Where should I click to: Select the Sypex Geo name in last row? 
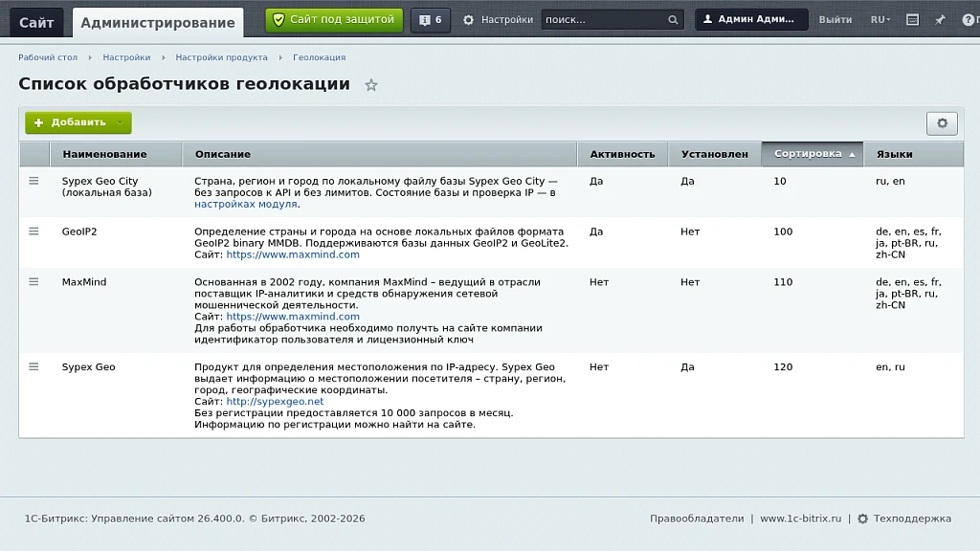click(89, 367)
